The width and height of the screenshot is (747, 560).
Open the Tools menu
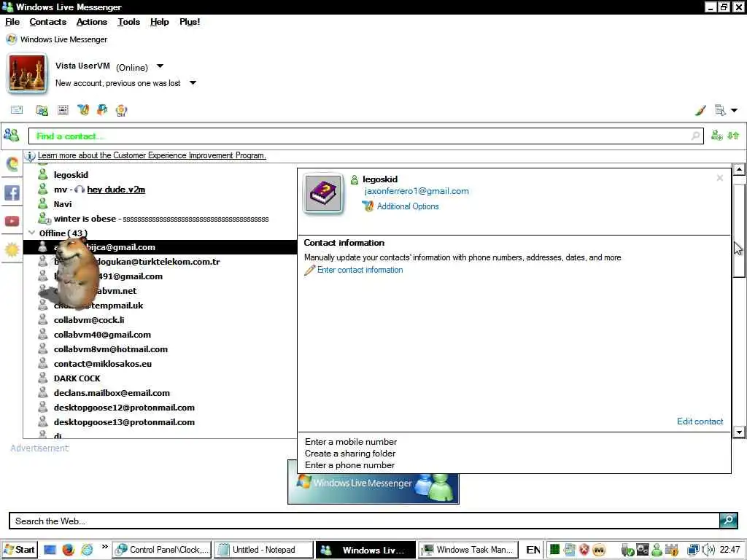point(128,22)
